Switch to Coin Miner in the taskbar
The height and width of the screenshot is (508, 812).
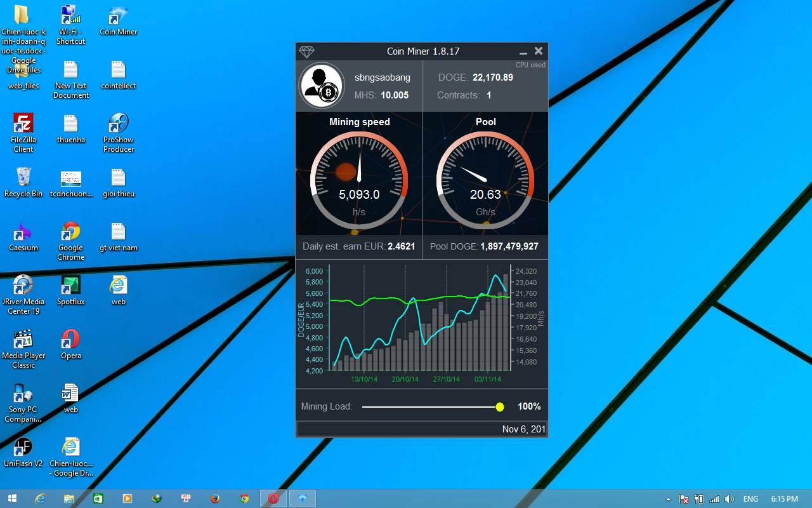pyautogui.click(x=303, y=499)
